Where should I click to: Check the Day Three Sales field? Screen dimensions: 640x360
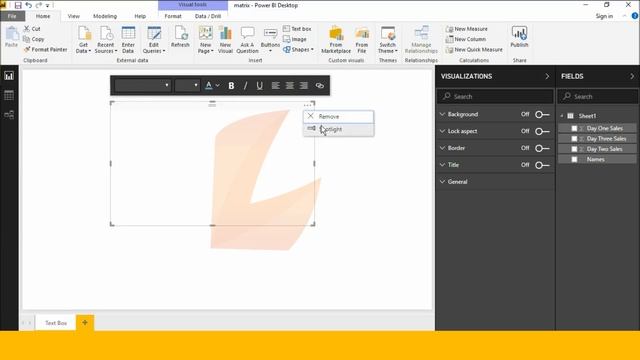pyautogui.click(x=574, y=139)
